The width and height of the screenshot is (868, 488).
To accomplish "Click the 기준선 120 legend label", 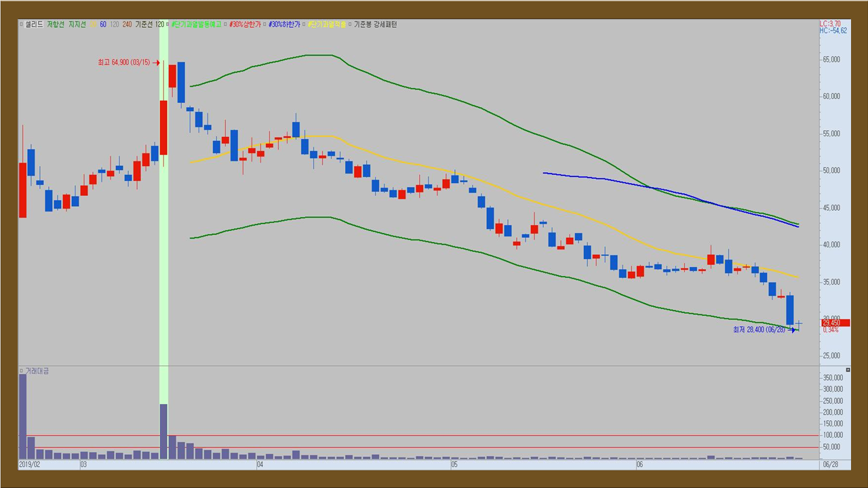I will tap(150, 24).
